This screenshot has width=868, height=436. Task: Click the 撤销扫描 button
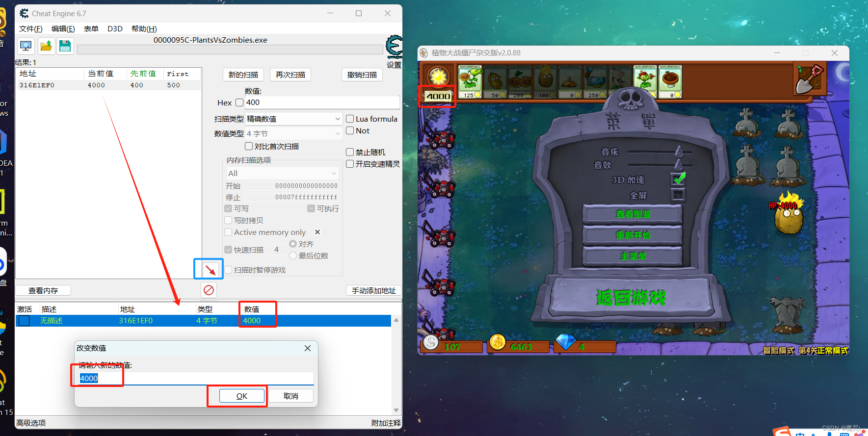[x=362, y=75]
